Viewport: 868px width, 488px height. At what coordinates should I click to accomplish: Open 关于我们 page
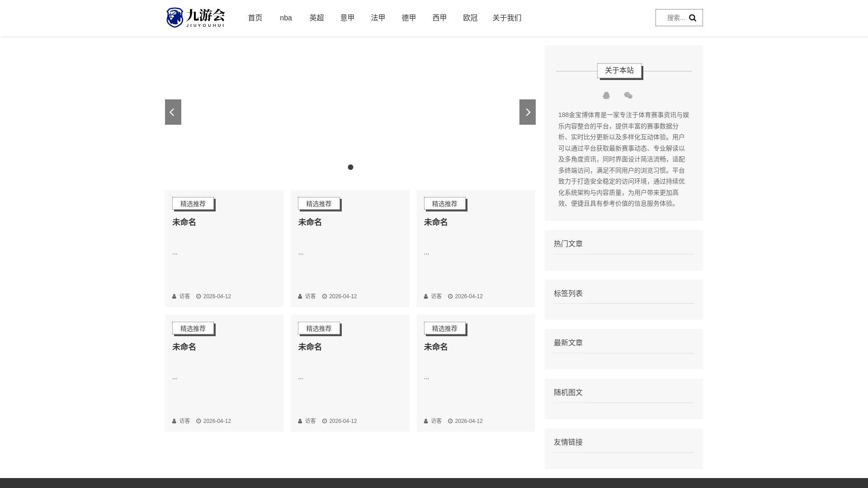tap(507, 18)
